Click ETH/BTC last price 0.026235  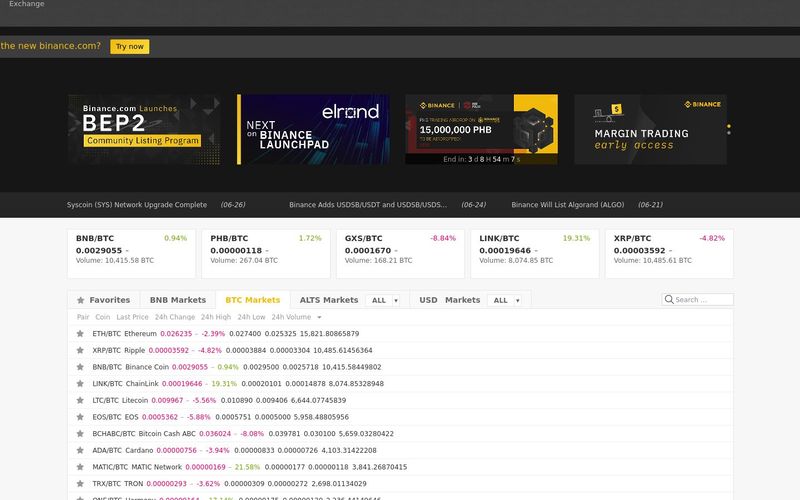176,334
